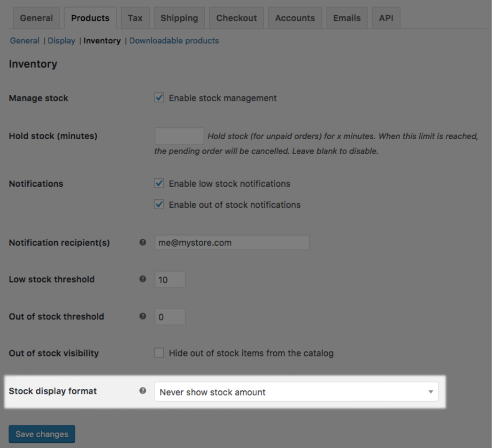
Task: Click help icon beside Stock display format
Action: pos(143,391)
